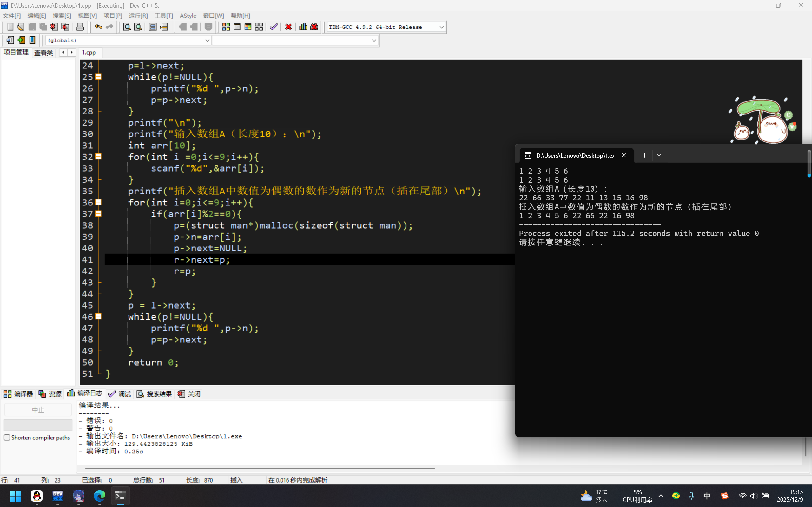This screenshot has width=812, height=507.
Task: Open the 运行[R] menu
Action: point(138,16)
